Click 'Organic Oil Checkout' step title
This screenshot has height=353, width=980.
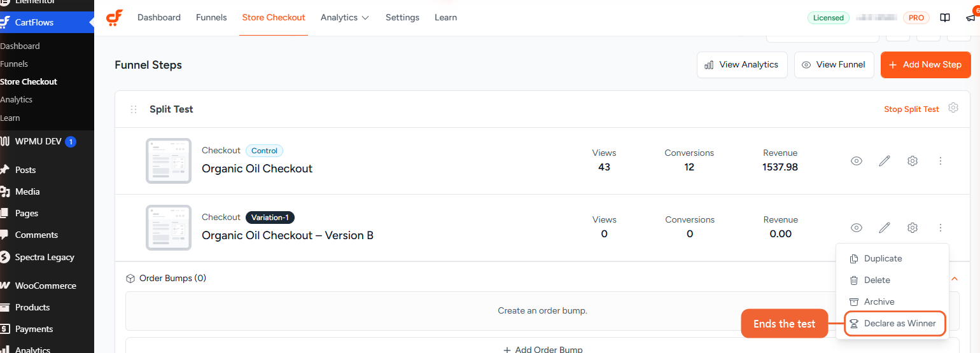click(x=257, y=169)
